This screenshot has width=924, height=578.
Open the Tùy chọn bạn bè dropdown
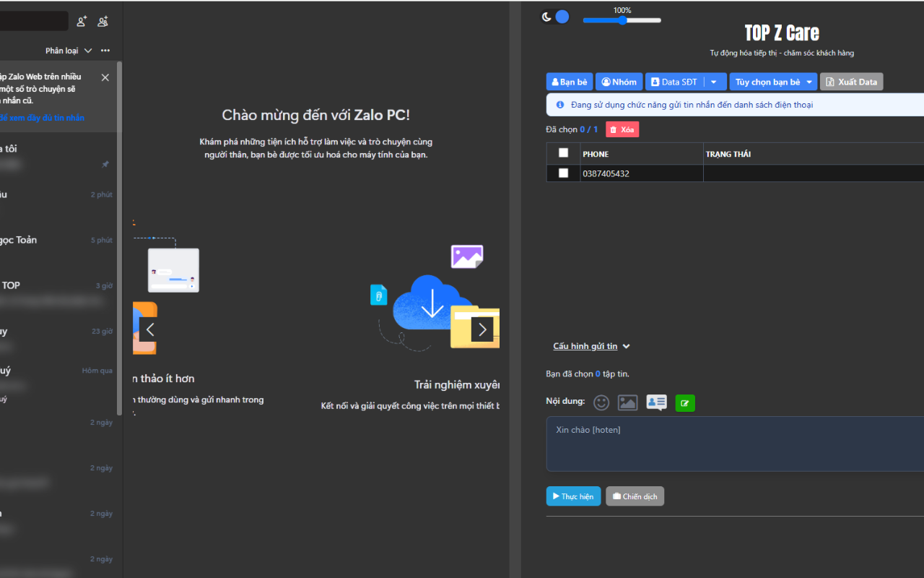(773, 82)
